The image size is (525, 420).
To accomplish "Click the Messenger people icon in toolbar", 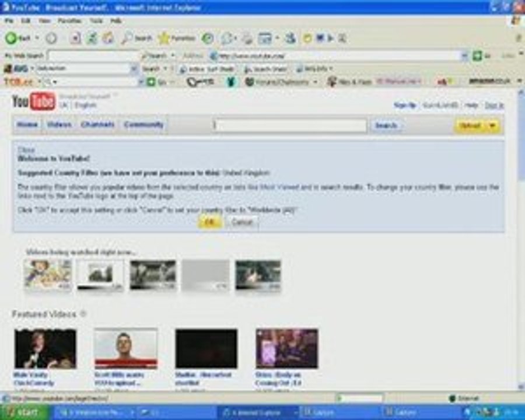I will (x=290, y=38).
